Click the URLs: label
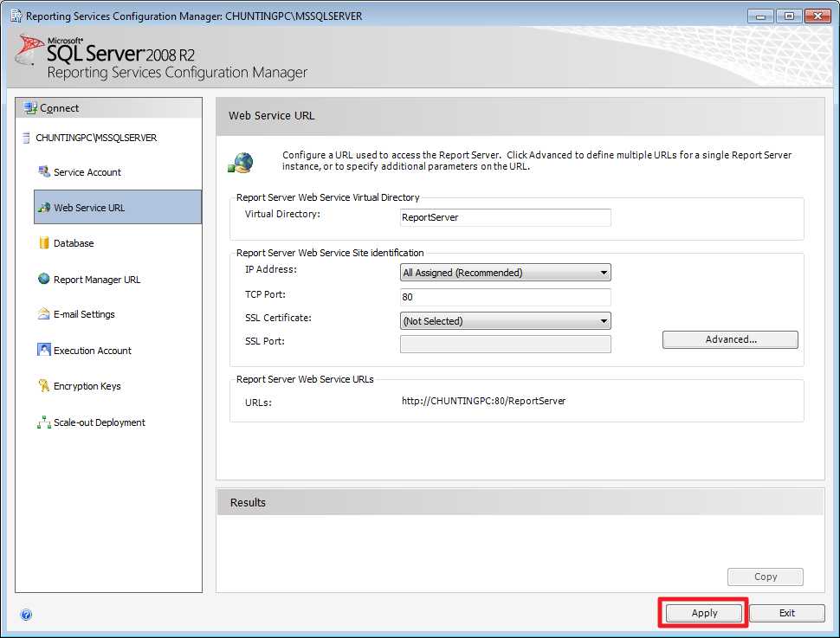 coord(258,403)
